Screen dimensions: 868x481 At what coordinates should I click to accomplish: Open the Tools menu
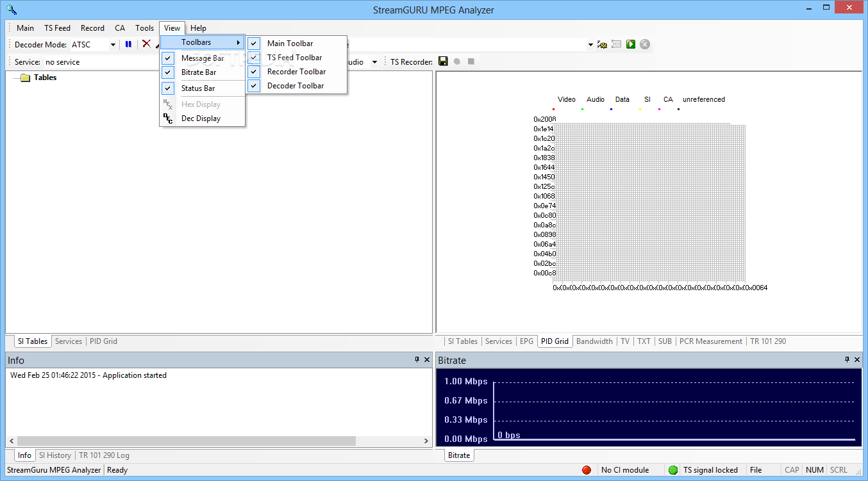[x=144, y=28]
